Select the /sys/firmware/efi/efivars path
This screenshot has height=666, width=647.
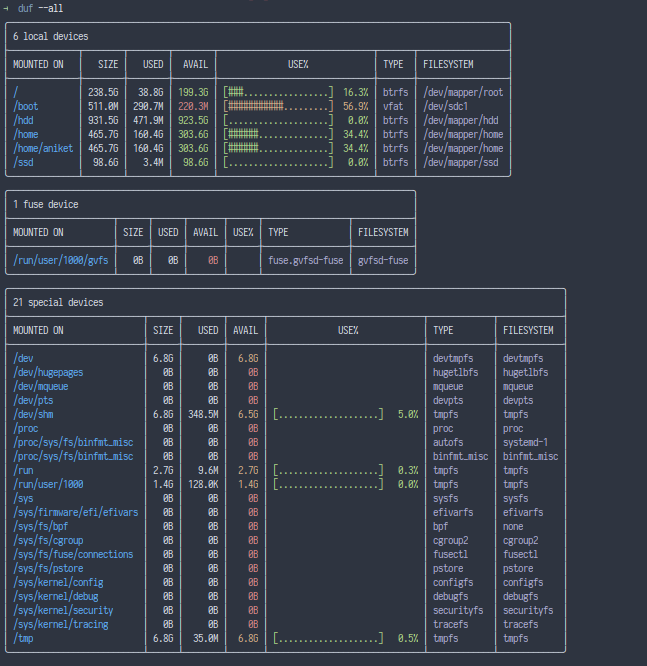(76, 512)
